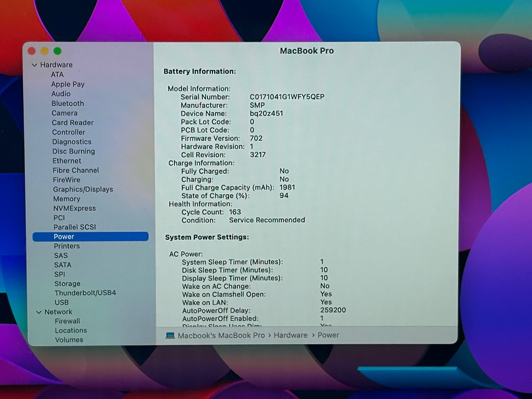Open the Camera hardware entry

[65, 113]
